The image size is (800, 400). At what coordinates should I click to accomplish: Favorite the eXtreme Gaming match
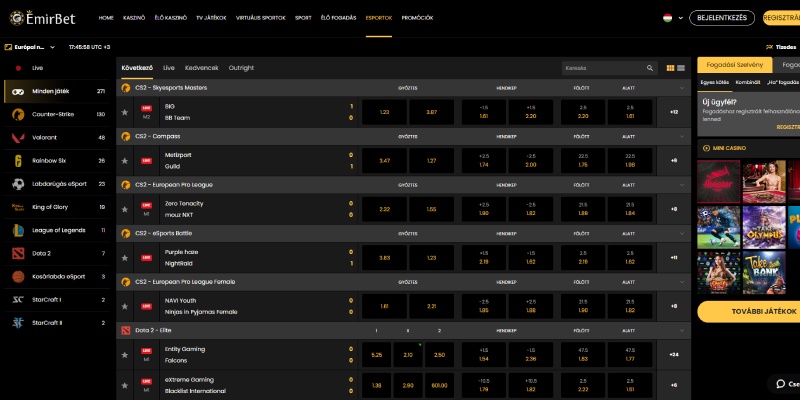click(x=124, y=385)
